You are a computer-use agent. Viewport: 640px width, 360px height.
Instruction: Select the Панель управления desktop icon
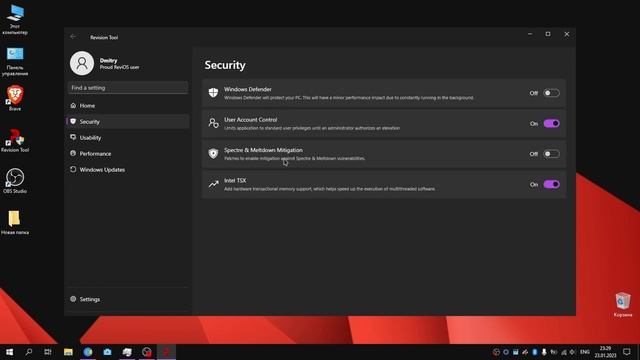(15, 61)
